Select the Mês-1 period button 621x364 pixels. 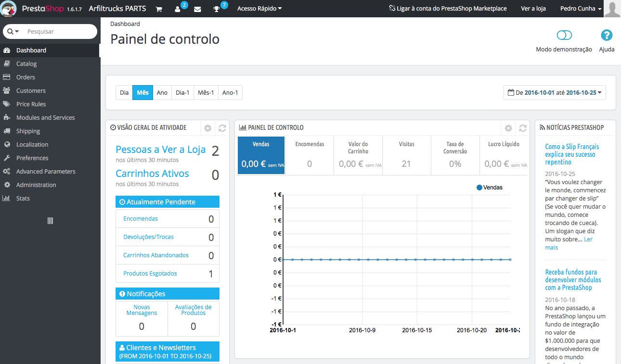point(206,92)
